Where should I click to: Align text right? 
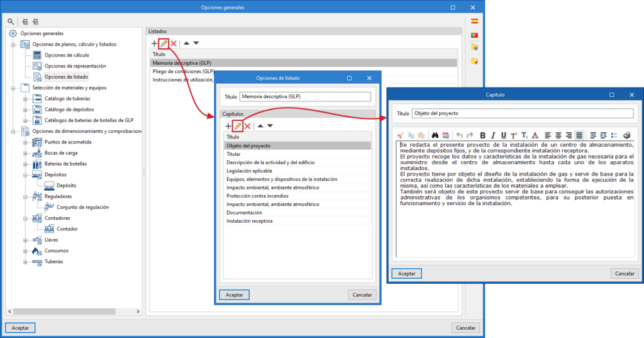click(569, 135)
